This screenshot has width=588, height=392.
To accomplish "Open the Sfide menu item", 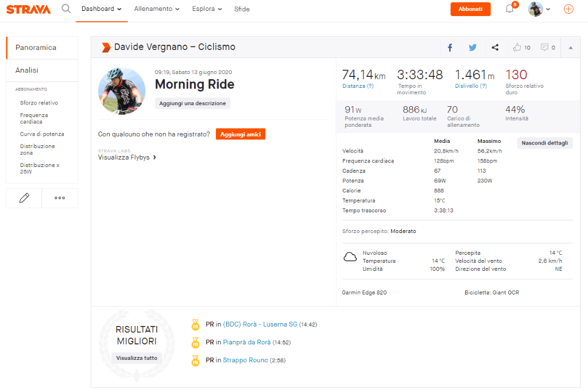I will click(242, 9).
